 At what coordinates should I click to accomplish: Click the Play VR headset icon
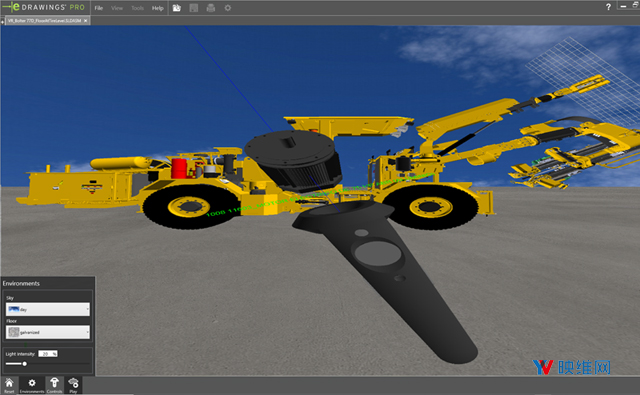tap(73, 385)
